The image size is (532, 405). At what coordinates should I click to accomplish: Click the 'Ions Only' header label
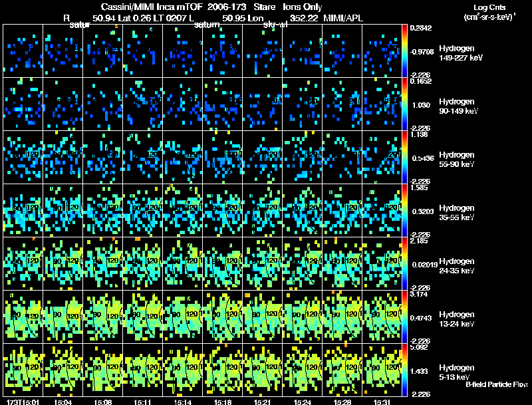(x=303, y=7)
